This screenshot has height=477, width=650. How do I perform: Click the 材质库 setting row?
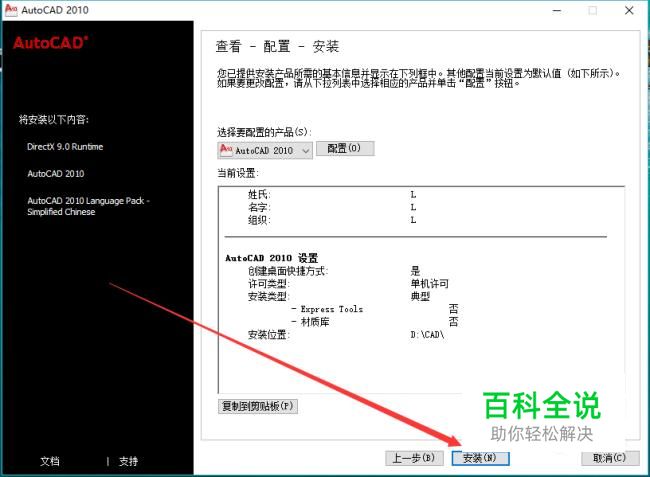tap(375, 322)
